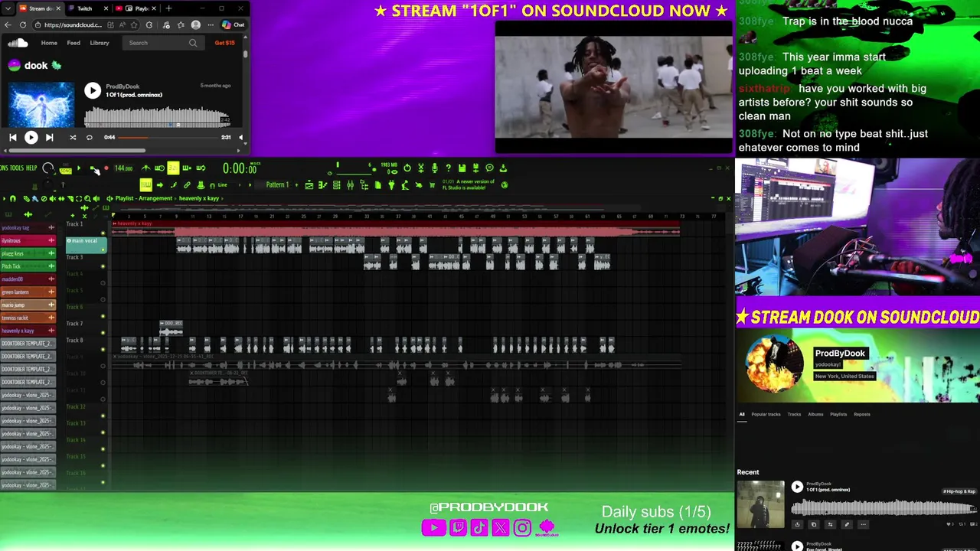Open the Albums tab on ProdByDook overlay
980x551 pixels.
pyautogui.click(x=815, y=414)
